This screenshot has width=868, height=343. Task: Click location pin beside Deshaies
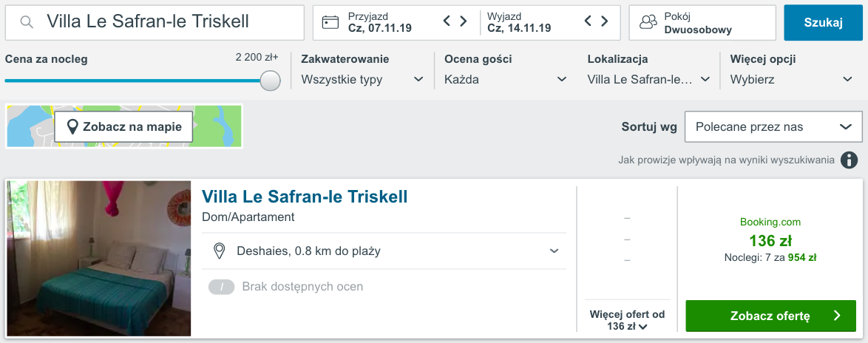tap(220, 251)
